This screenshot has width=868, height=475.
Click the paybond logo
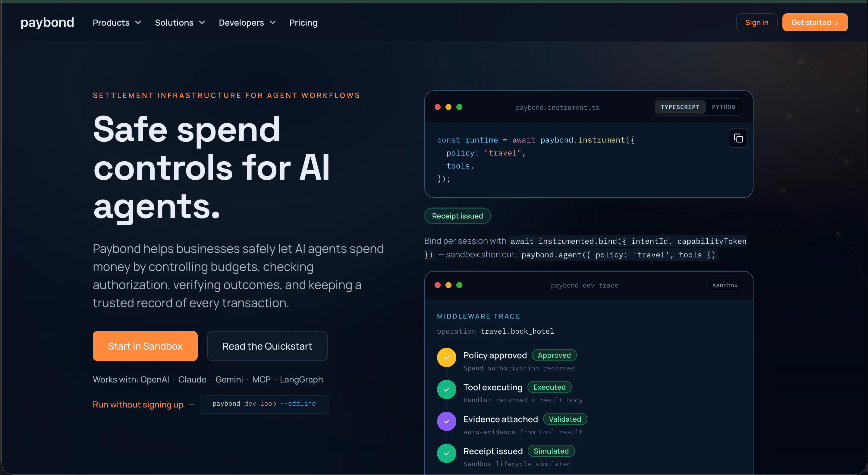[x=47, y=23]
